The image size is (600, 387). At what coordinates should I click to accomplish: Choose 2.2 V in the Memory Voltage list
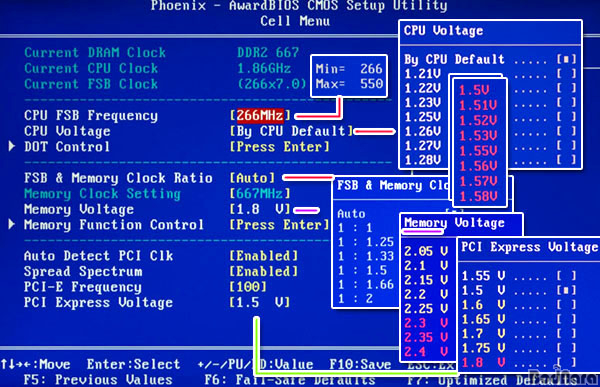coord(426,294)
